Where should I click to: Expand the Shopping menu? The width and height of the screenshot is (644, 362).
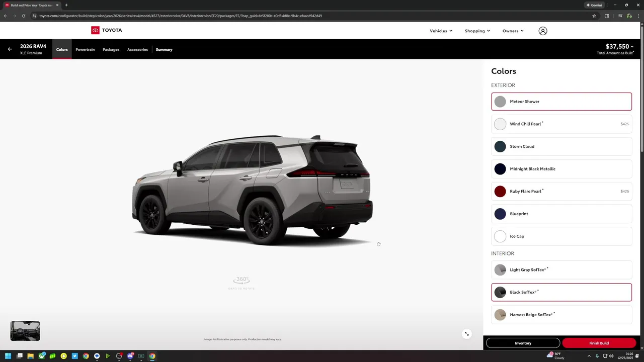click(x=477, y=31)
